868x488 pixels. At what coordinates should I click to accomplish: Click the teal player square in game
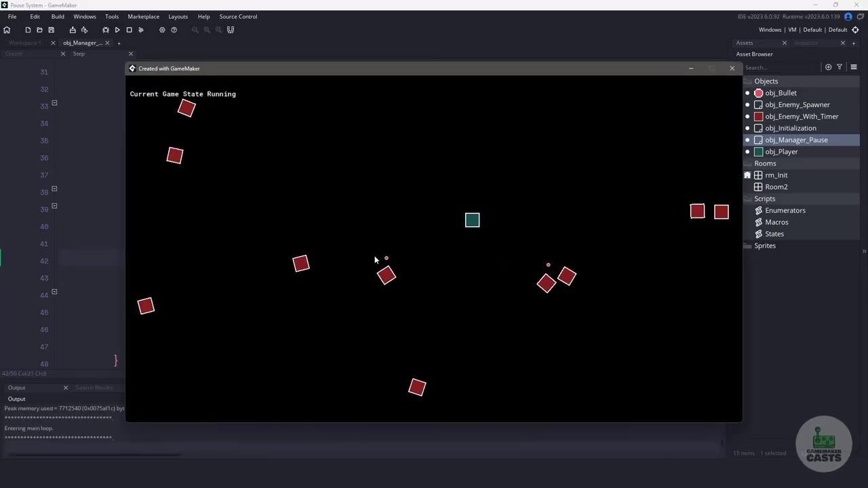473,220
